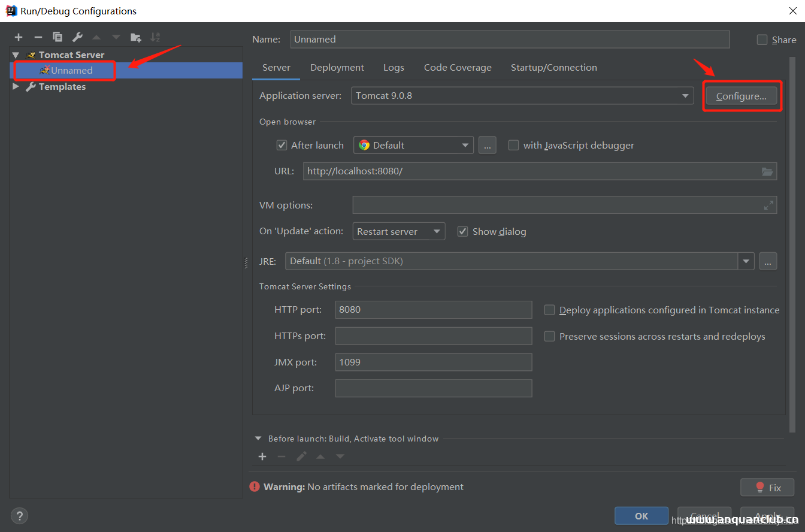Switch to the Server tab
Image resolution: width=805 pixels, height=532 pixels.
pos(276,68)
